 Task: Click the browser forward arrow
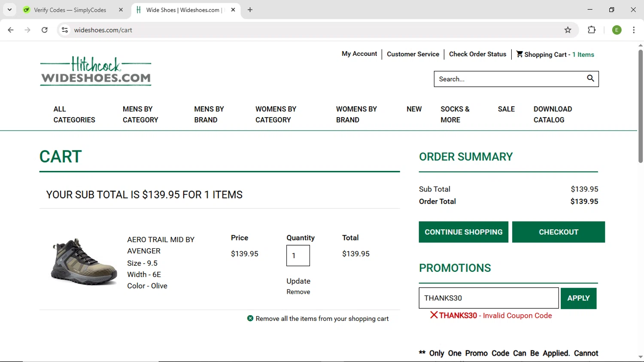pyautogui.click(x=27, y=30)
